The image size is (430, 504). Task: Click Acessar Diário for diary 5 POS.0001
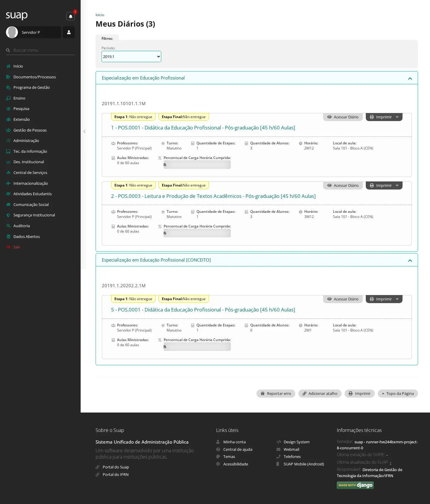pos(343,299)
